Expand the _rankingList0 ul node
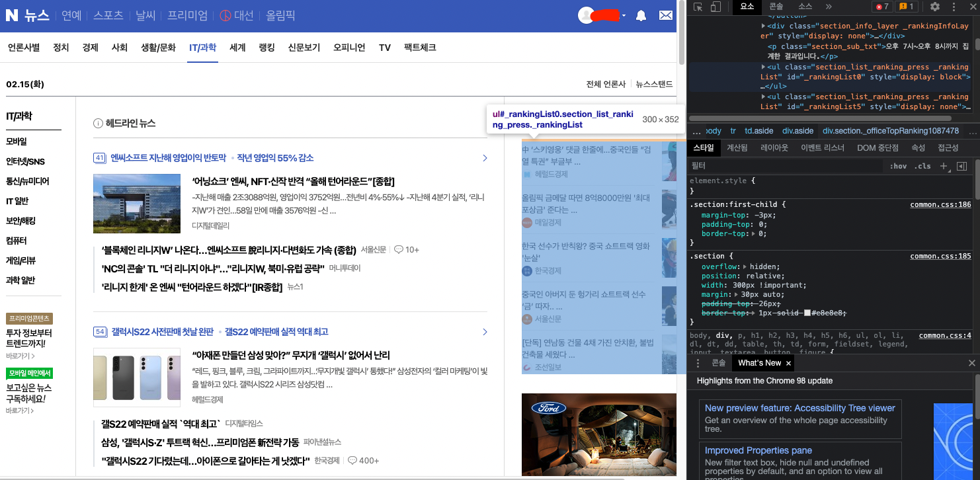 (x=764, y=67)
